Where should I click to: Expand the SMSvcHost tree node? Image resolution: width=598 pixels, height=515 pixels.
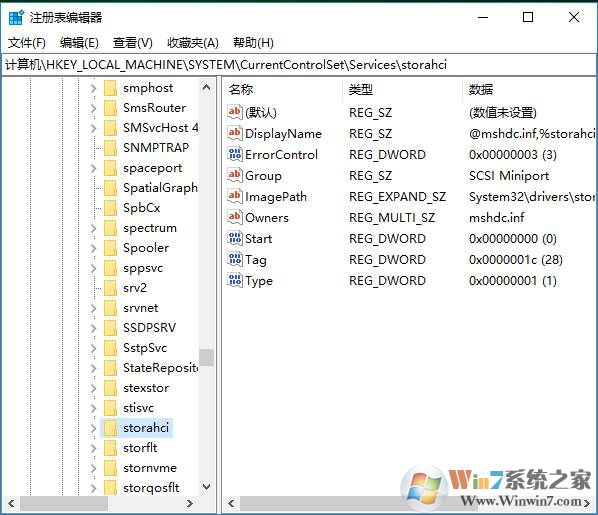pos(93,128)
